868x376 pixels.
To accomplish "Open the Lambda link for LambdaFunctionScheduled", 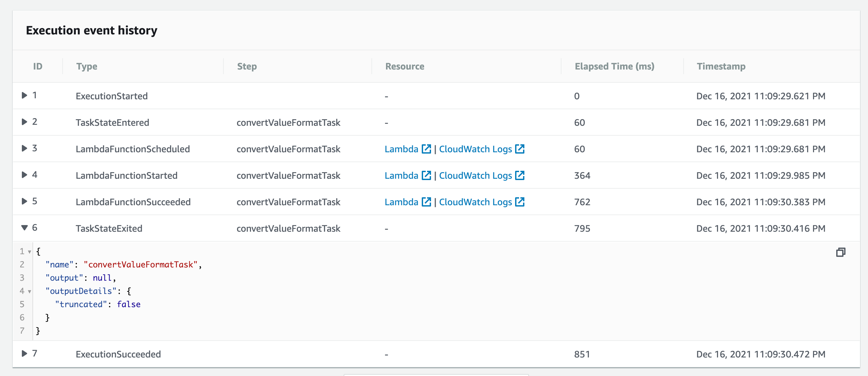I will [401, 149].
